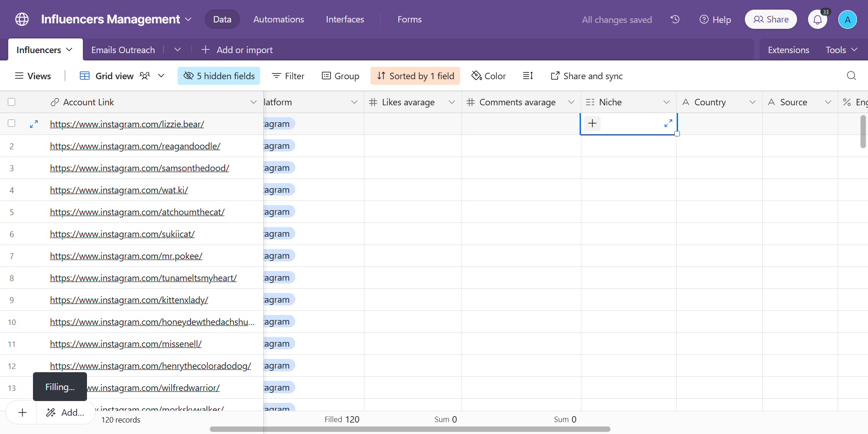This screenshot has height=434, width=868.
Task: Click the vertical scrollbar thumb
Action: tap(863, 132)
